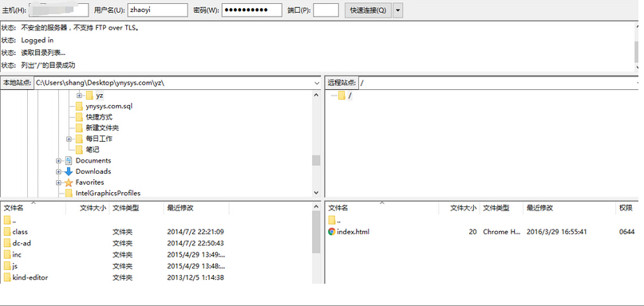
Task: Sort remote files by 文件大小 column header
Action: [459, 208]
